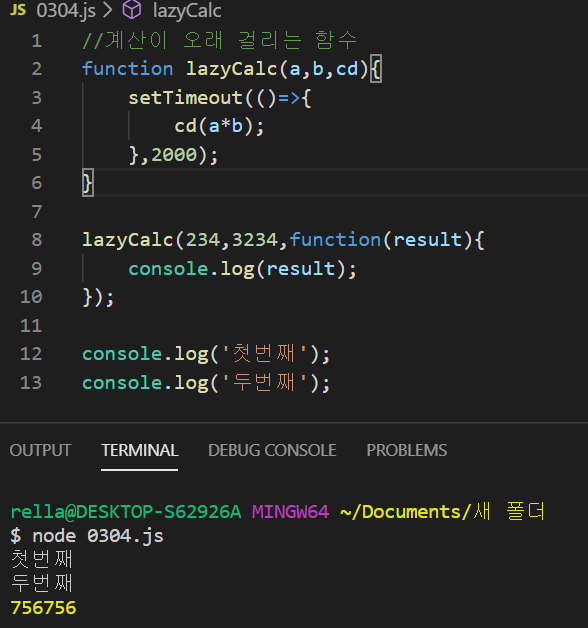Select the TERMINAL panel tab
This screenshot has height=628, width=588.
(x=139, y=450)
